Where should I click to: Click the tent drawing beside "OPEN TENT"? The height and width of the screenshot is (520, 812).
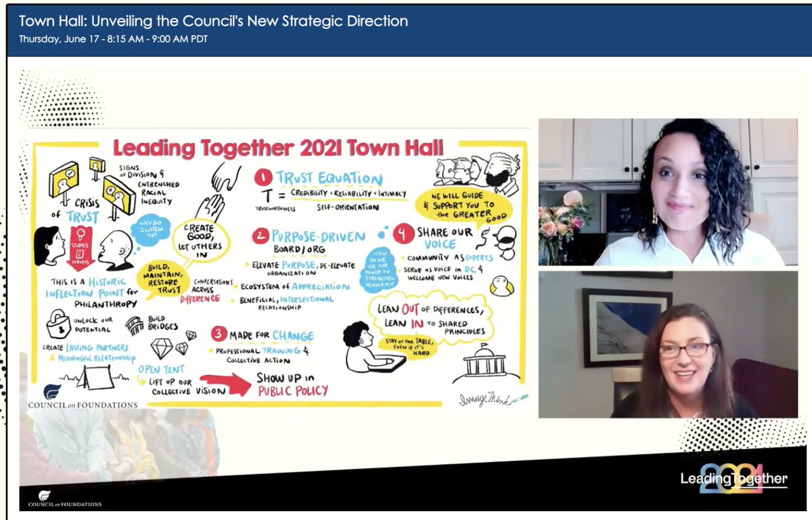pos(95,377)
